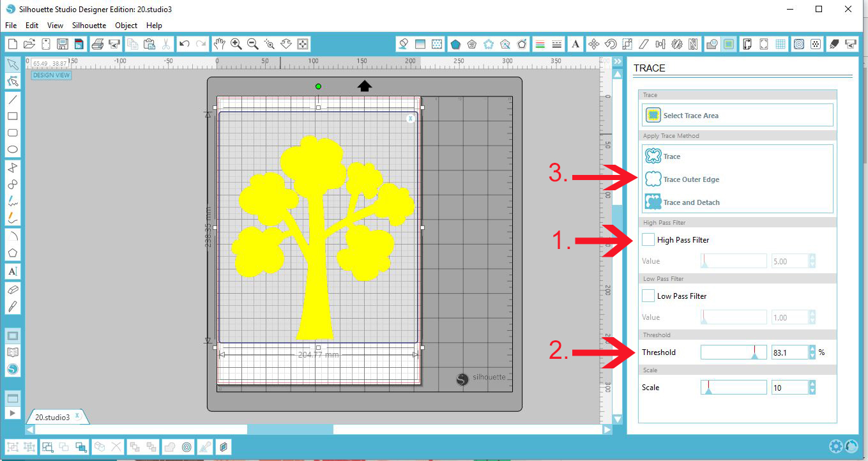Open the Object menu
The width and height of the screenshot is (868, 461).
coord(126,26)
